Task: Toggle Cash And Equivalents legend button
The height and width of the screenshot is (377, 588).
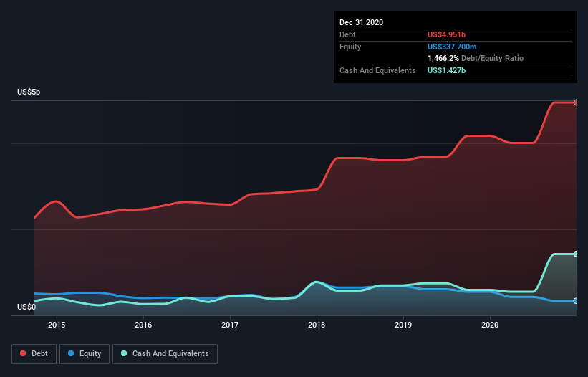Action: pos(165,354)
